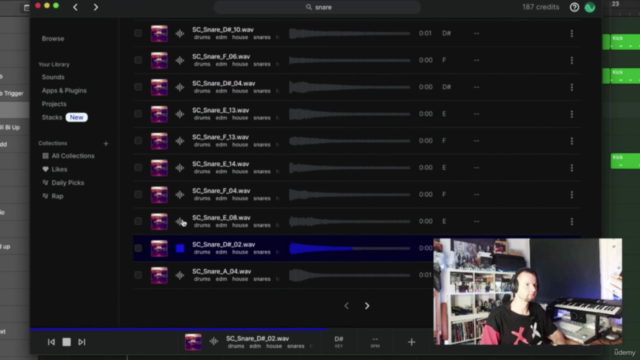
Task: Click waveform icon in bottom player bar
Action: click(x=213, y=342)
